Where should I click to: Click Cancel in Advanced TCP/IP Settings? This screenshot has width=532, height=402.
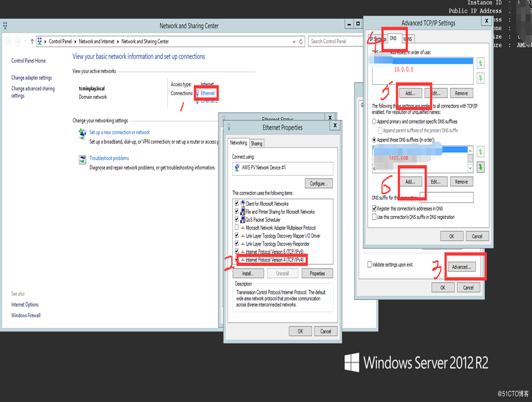pyautogui.click(x=477, y=236)
